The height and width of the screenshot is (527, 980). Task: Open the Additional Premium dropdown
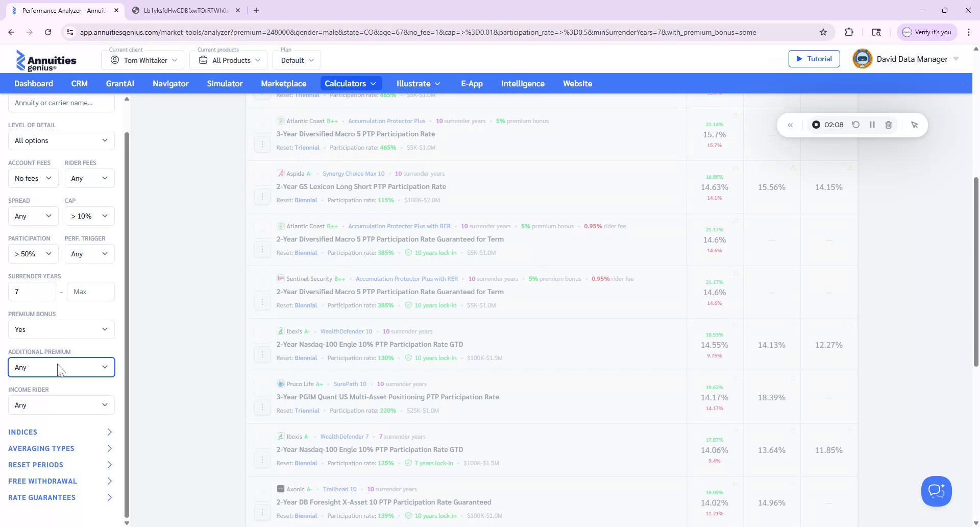(61, 367)
